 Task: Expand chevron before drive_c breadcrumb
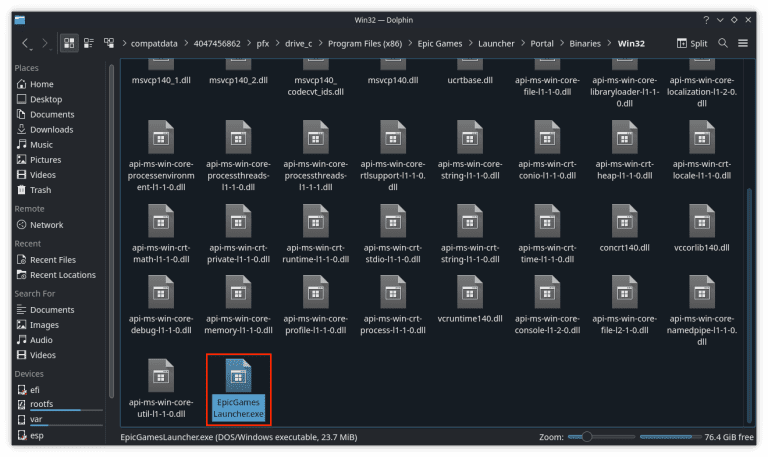(278, 44)
